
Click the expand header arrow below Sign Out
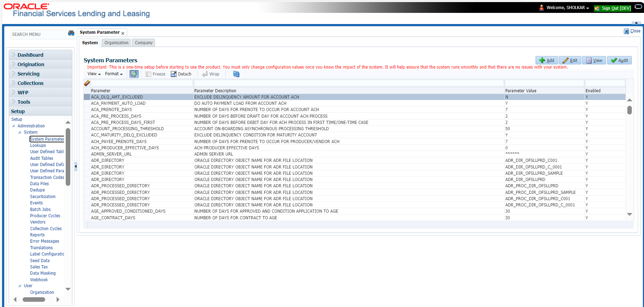coord(636,23)
